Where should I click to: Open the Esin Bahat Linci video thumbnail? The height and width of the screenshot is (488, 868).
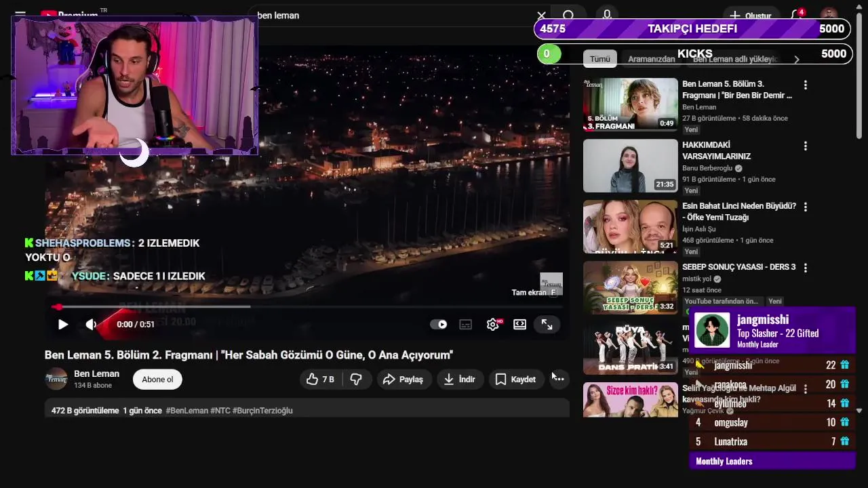631,227
